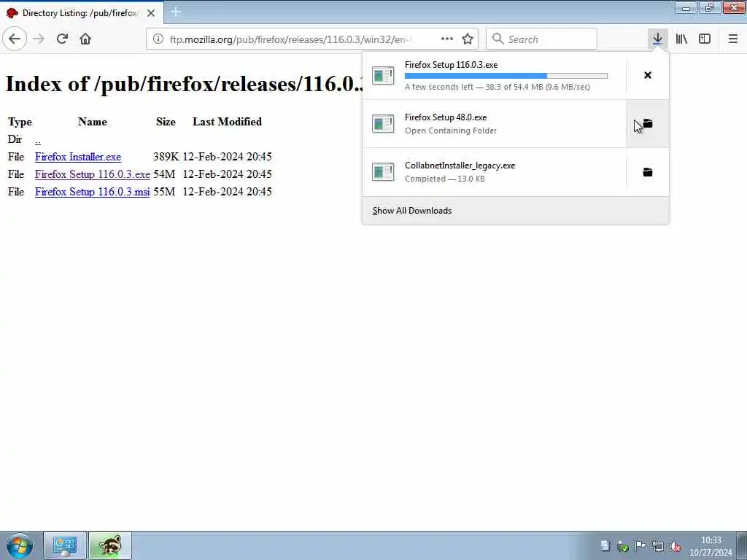Click the download progress bar for Firefox Setup 116.0.3.exe
Screen dimensions: 747x560
pyautogui.click(x=506, y=76)
